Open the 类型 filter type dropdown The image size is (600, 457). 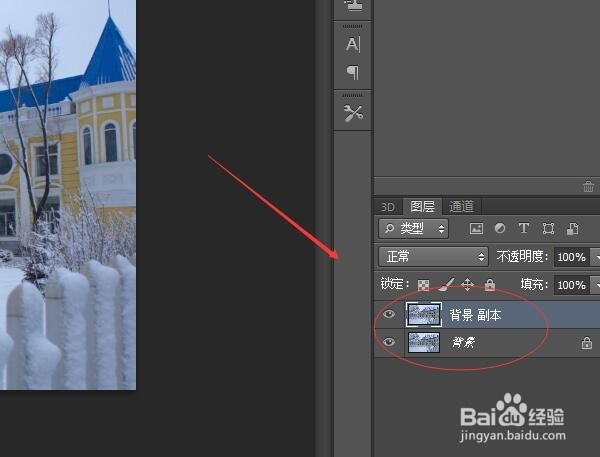click(413, 228)
